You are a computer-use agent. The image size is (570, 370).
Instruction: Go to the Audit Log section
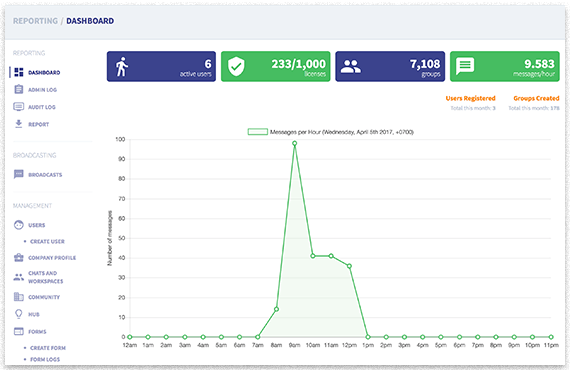(42, 107)
